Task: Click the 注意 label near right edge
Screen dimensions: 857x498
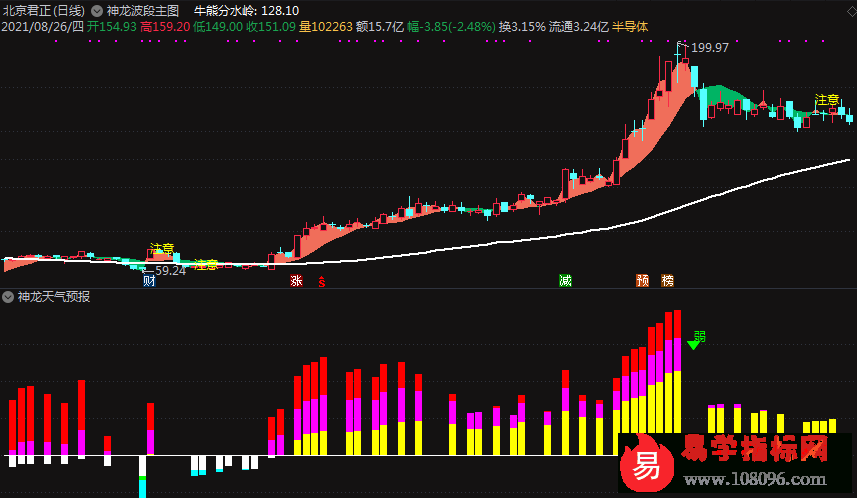Action: tap(827, 100)
